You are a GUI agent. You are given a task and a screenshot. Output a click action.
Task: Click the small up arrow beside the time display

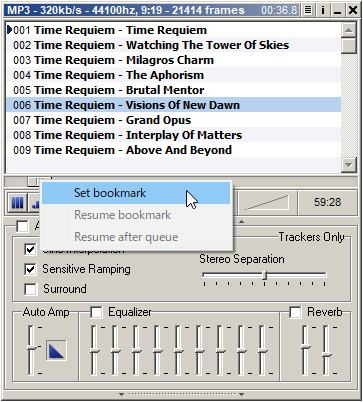click(241, 221)
